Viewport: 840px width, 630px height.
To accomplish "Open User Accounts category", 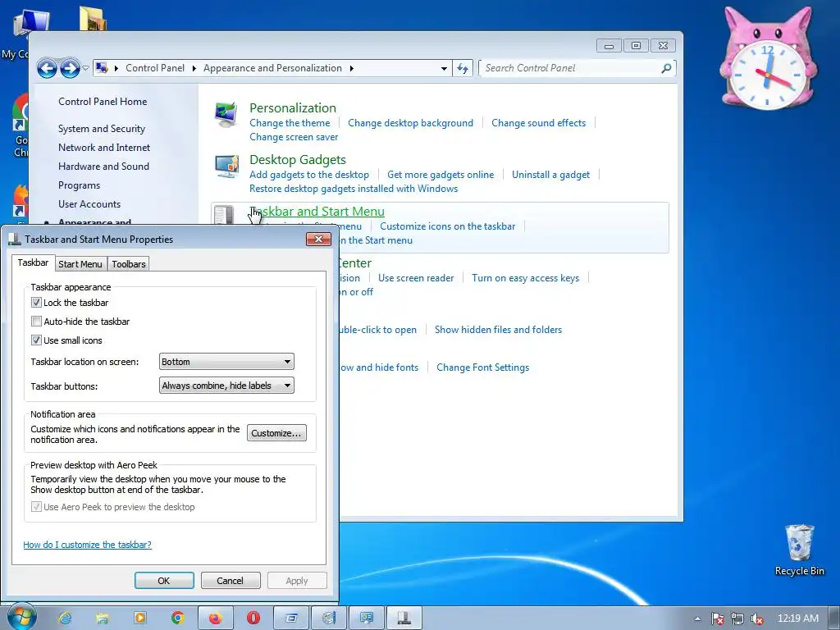I will 89,204.
